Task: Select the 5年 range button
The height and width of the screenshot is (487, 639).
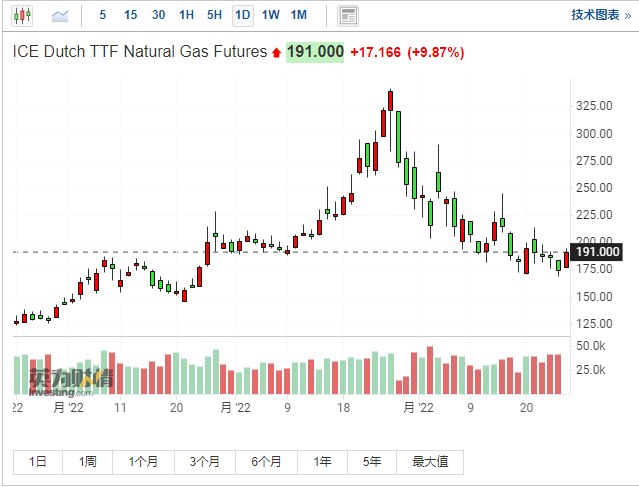Action: 372,462
